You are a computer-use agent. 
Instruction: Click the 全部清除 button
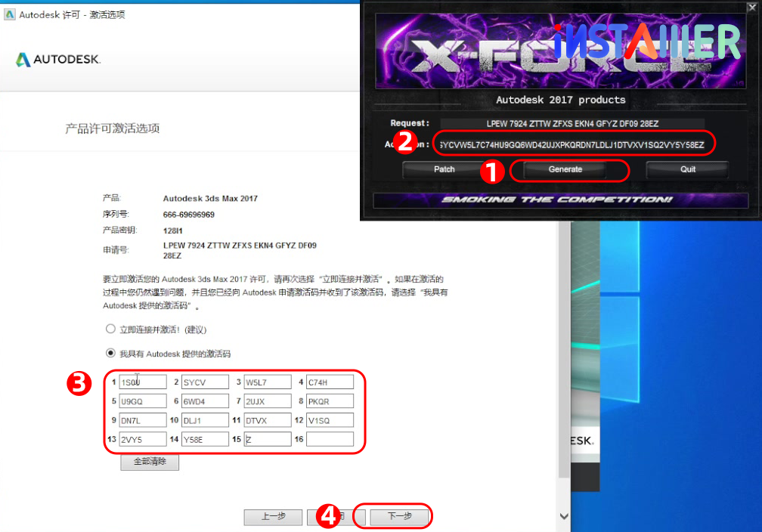click(150, 462)
